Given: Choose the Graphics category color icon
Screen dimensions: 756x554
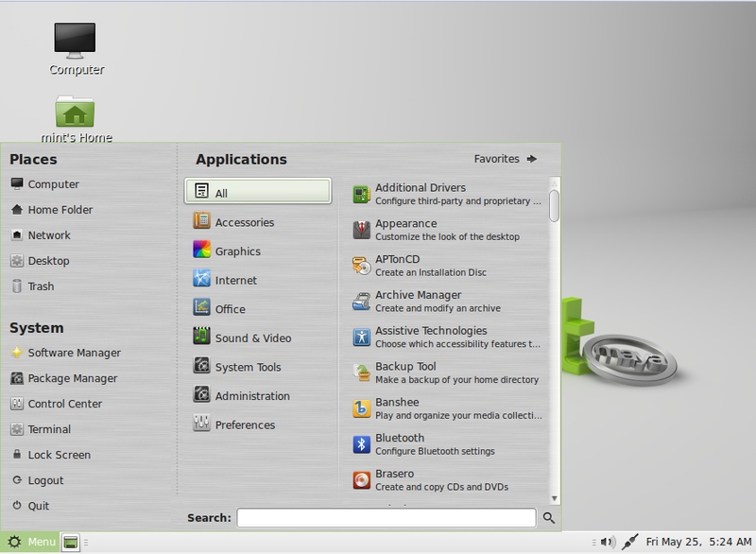Looking at the screenshot, I should pos(201,250).
